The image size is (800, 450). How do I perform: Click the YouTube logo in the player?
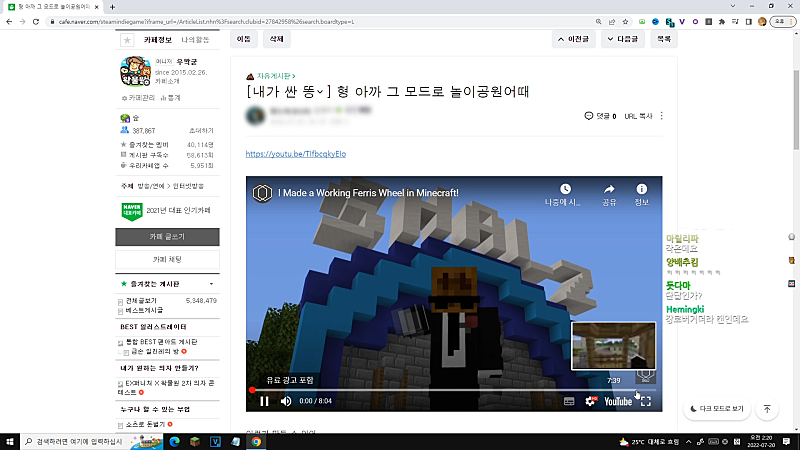tap(618, 402)
